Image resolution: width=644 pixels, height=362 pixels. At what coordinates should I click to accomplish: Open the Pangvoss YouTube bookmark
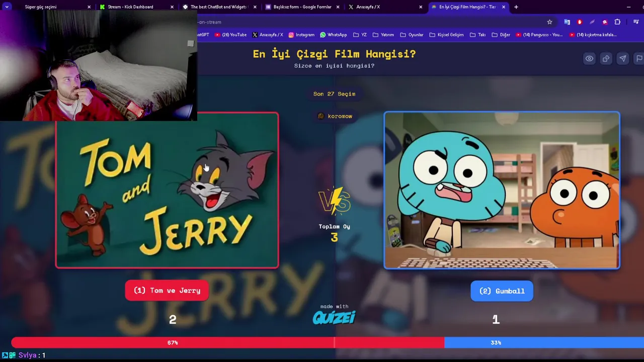[x=539, y=35]
